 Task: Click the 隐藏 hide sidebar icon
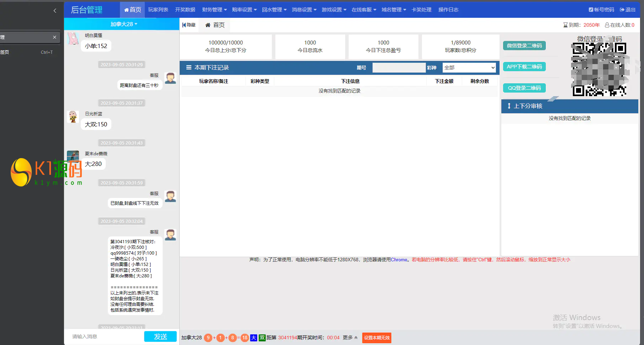[184, 25]
